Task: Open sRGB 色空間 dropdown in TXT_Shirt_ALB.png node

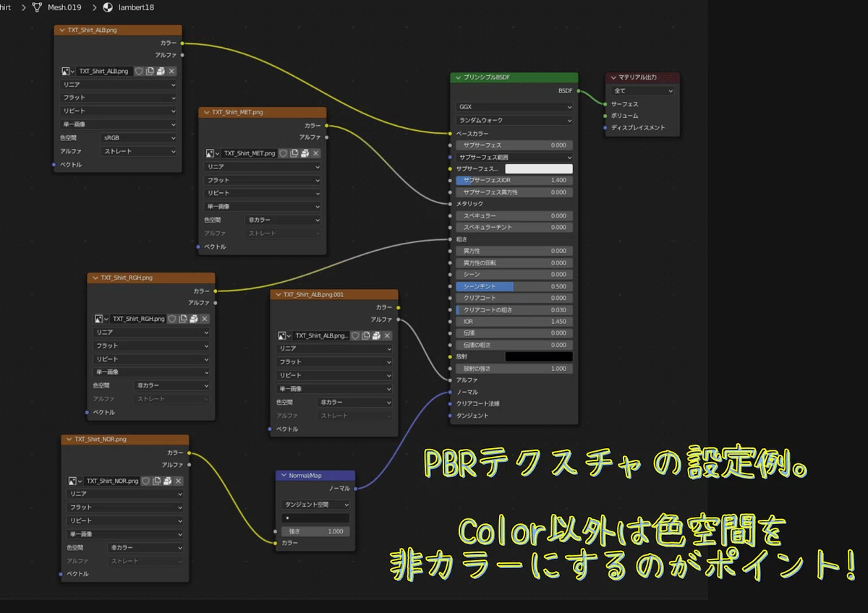Action: coord(140,138)
